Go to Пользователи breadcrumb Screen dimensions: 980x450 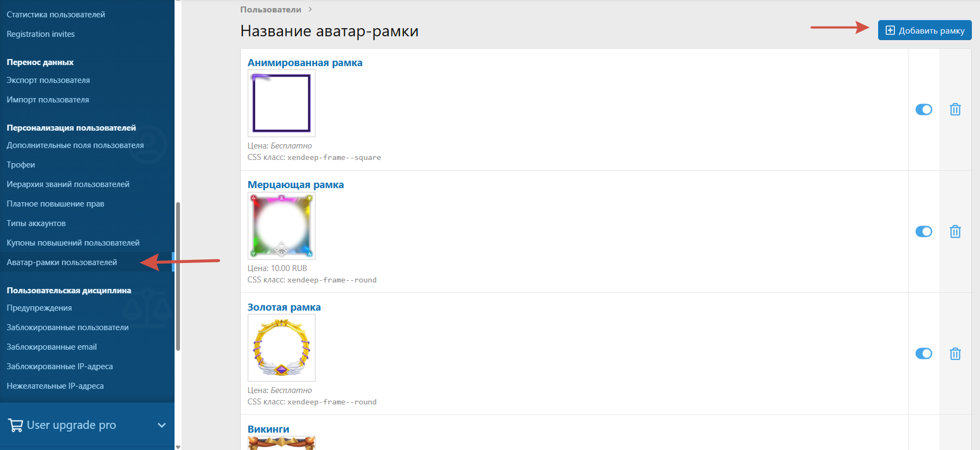pos(270,10)
